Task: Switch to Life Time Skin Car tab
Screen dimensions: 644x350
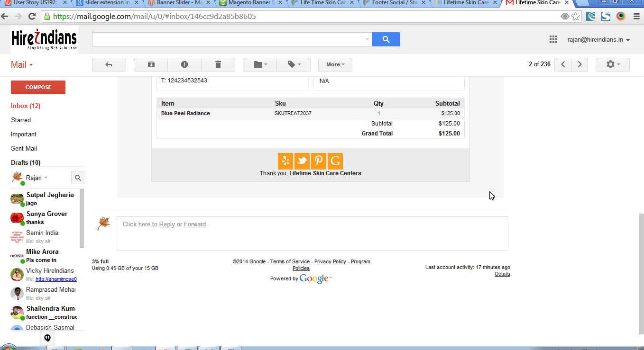Action: click(x=322, y=3)
